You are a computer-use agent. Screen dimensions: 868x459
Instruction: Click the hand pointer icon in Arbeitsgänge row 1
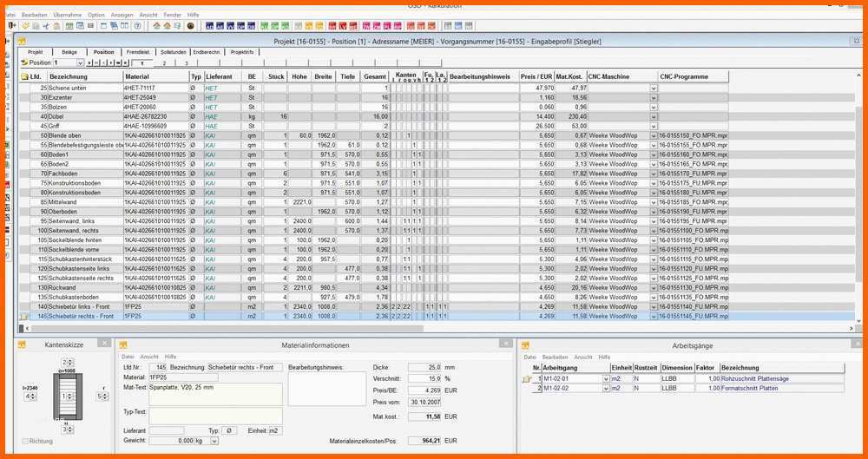coord(528,378)
